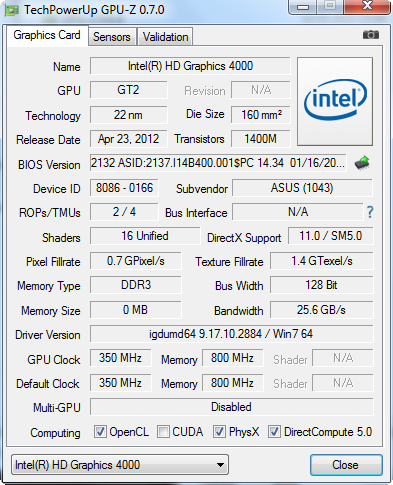Switch to the Sensors tab
Viewport: 393px width, 485px height.
coord(112,37)
